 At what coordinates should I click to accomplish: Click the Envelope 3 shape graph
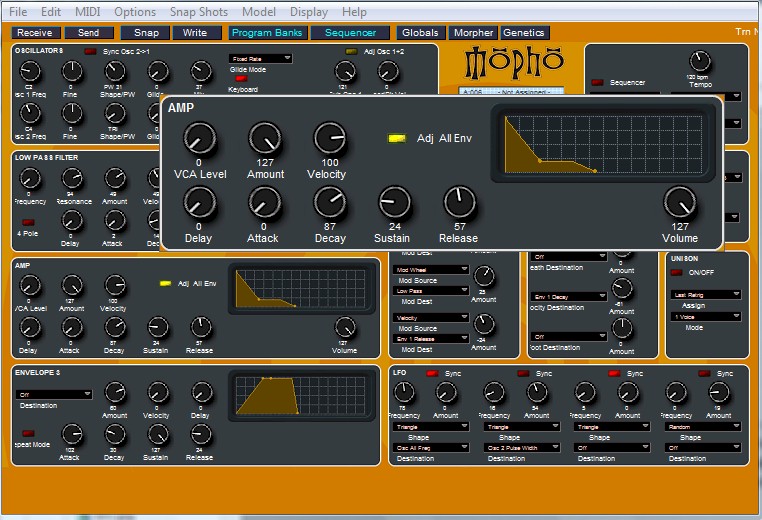click(301, 395)
